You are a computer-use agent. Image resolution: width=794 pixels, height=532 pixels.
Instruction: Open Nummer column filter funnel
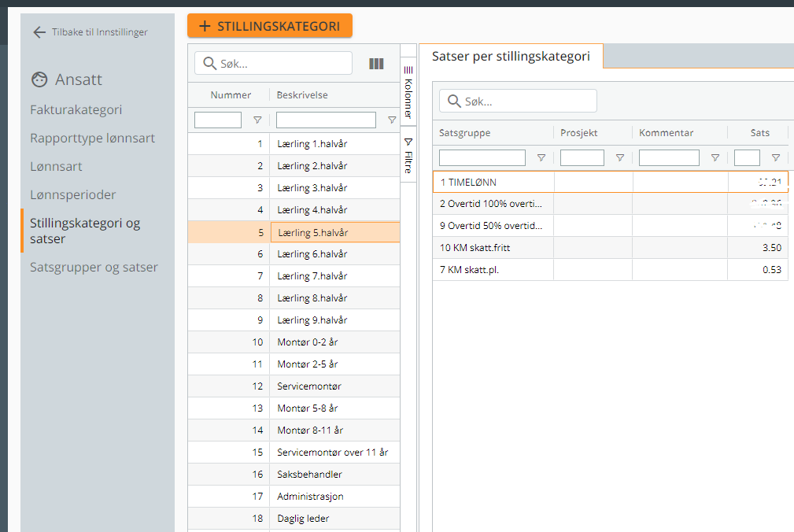click(x=257, y=120)
